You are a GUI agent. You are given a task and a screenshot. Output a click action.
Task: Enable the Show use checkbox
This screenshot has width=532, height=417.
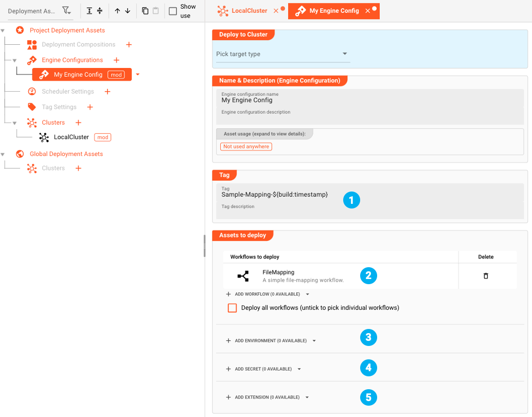coord(173,11)
